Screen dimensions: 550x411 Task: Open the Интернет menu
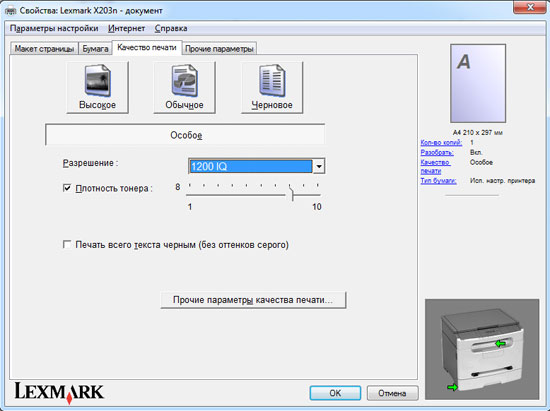(127, 28)
